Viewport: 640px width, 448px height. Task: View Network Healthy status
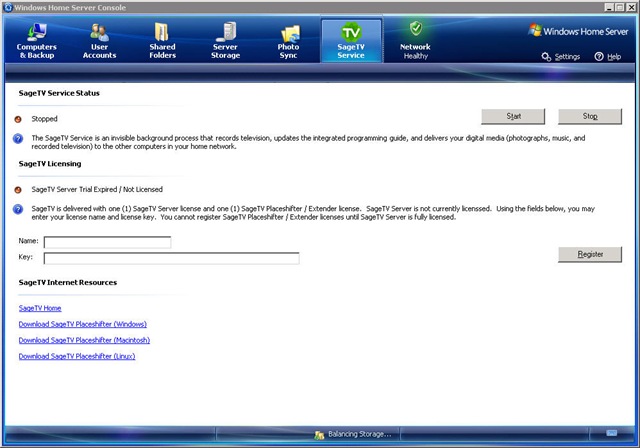(x=415, y=41)
